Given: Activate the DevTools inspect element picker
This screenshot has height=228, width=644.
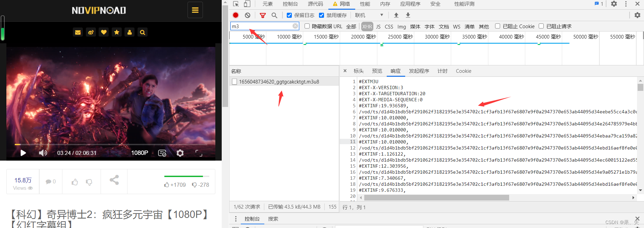Looking at the screenshot, I should [x=236, y=4].
